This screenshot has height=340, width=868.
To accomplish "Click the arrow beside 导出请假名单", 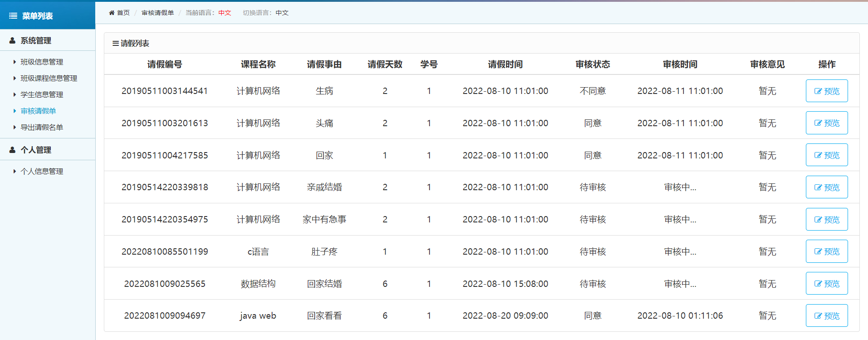I will pyautogui.click(x=15, y=127).
